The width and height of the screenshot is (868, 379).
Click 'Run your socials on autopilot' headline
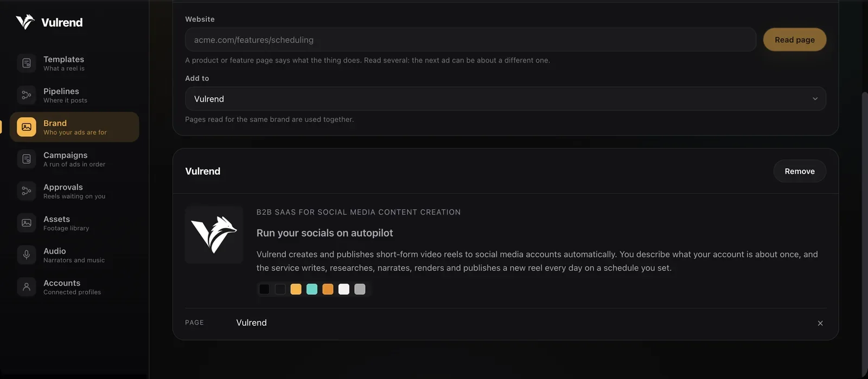click(x=324, y=233)
